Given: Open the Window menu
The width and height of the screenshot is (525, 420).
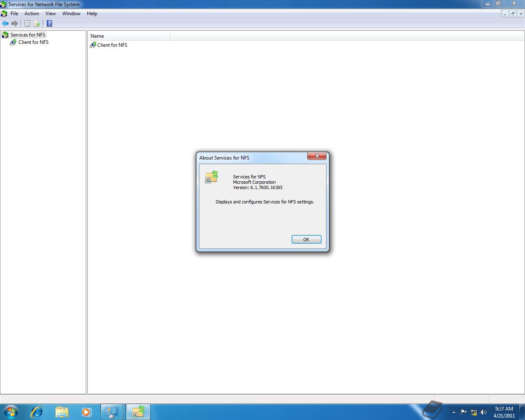Looking at the screenshot, I should pyautogui.click(x=71, y=14).
